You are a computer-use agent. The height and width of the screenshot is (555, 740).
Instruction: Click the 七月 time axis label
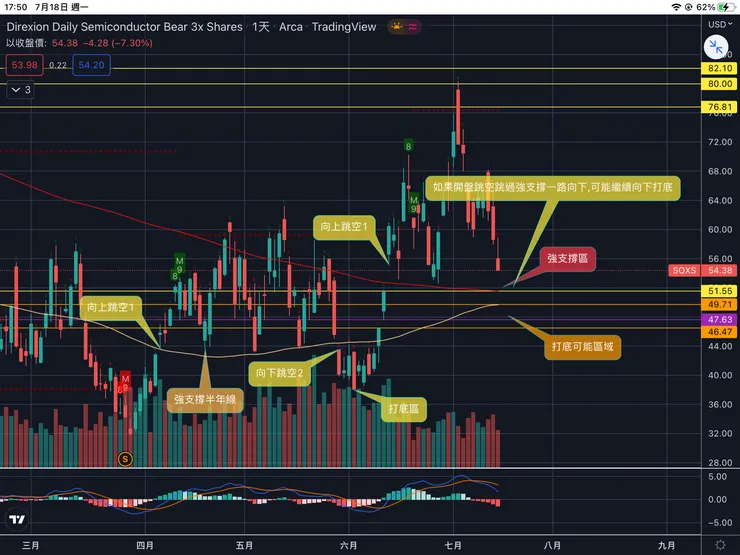(453, 546)
